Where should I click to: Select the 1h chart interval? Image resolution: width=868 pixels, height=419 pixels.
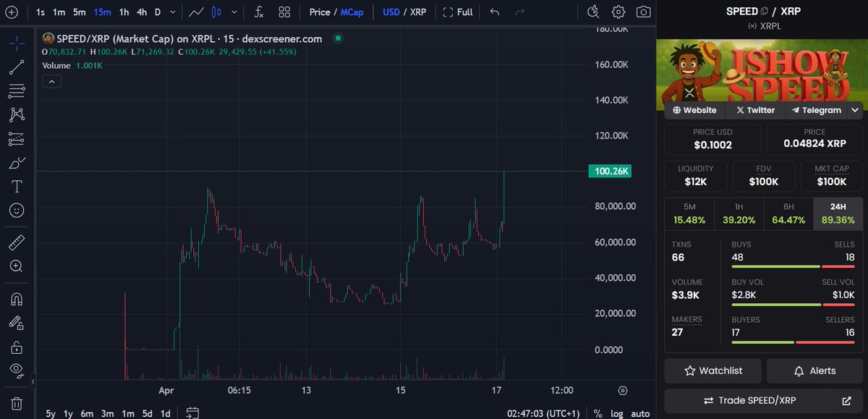(x=123, y=12)
